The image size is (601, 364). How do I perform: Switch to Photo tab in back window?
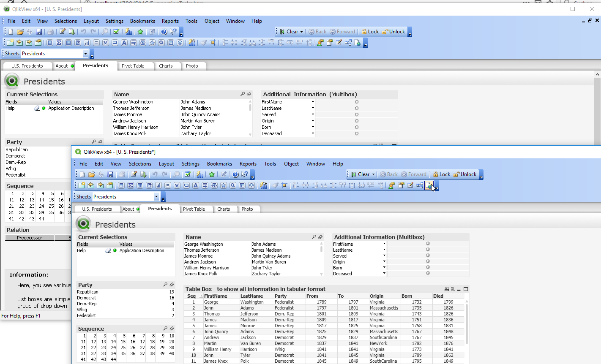192,66
